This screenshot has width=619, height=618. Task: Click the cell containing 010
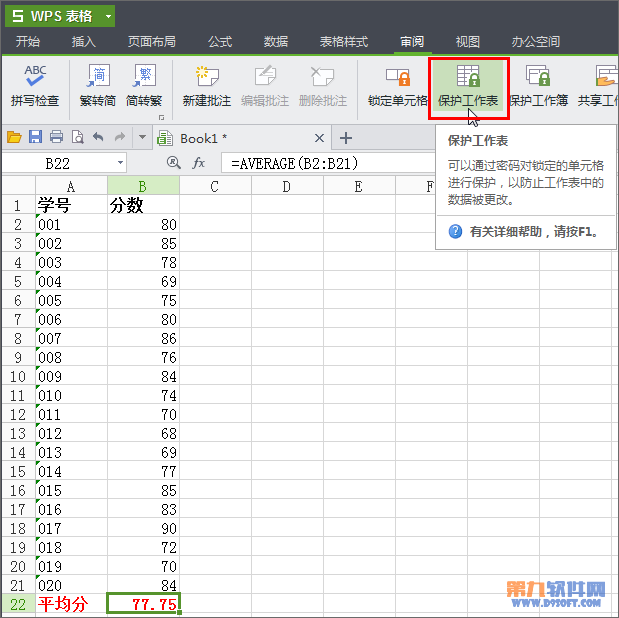pos(71,395)
